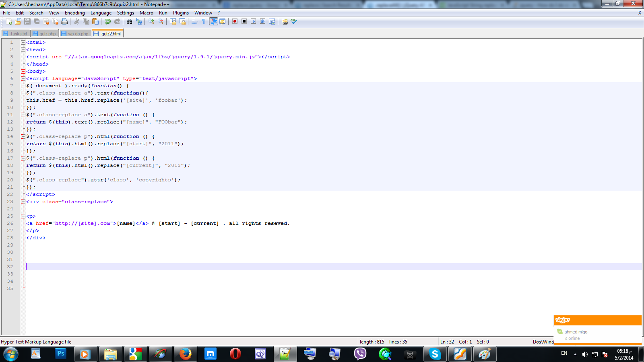Screen dimensions: 644x362
Task: Start macro recording with the red record icon
Action: [235, 21]
